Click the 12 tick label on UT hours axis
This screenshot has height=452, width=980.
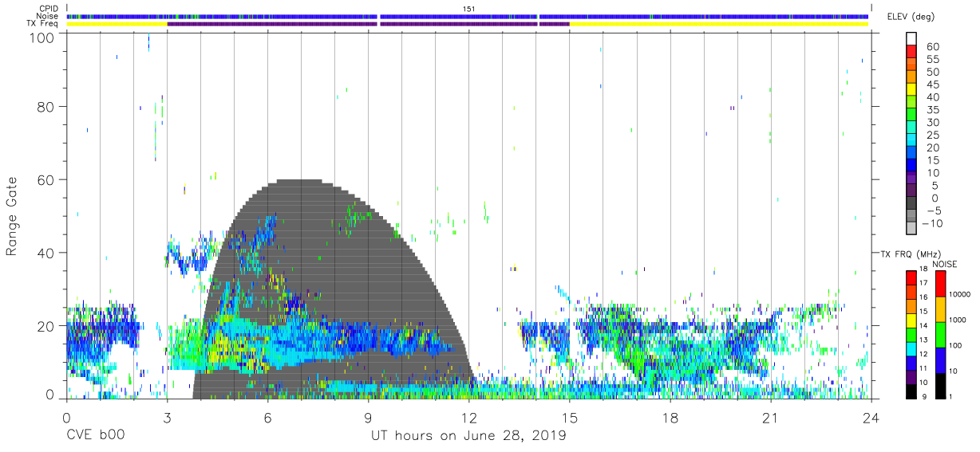[x=468, y=418]
